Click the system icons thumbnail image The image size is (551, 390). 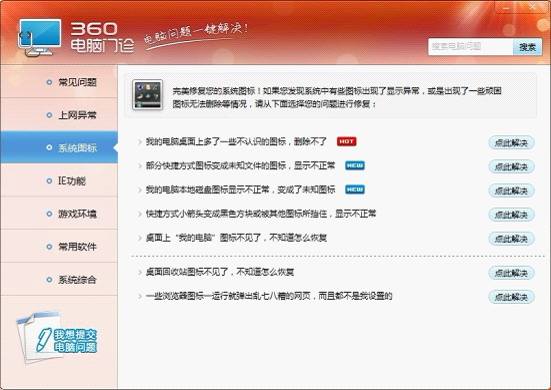[x=147, y=95]
